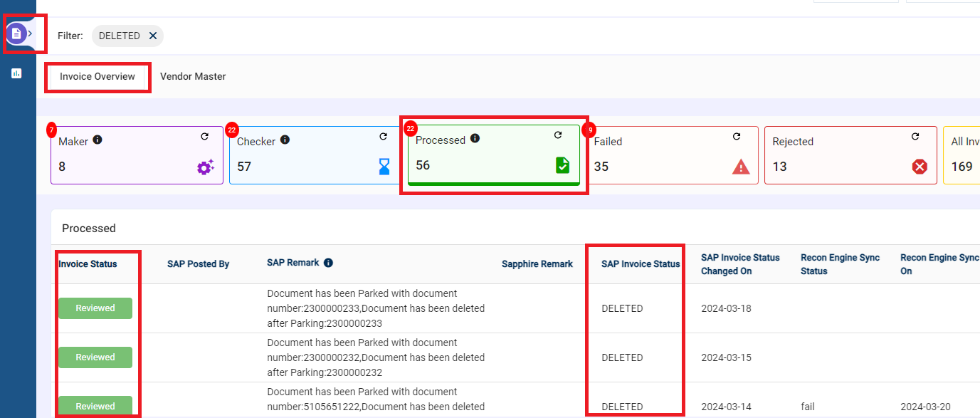Click Reviewed badge for the 2024-03-18 row
980x418 pixels.
95,308
